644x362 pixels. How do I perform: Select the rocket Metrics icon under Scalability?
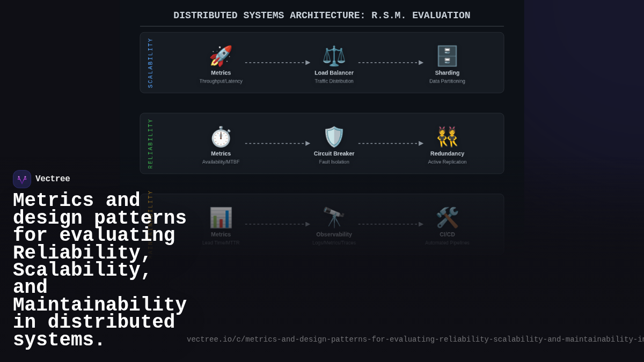221,56
